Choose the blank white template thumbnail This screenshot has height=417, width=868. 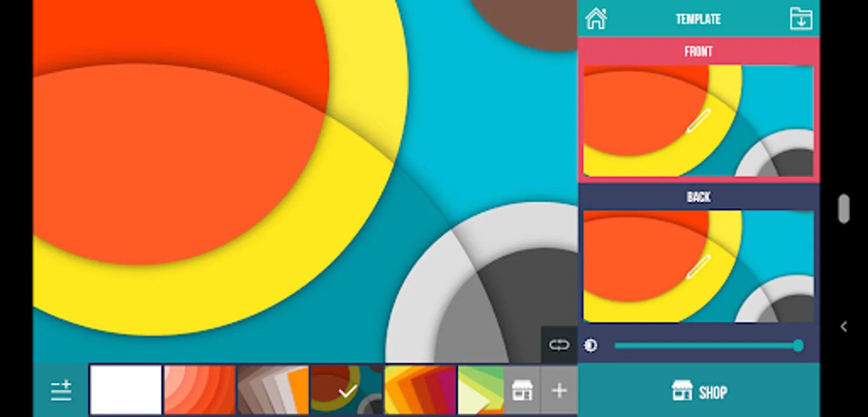(126, 390)
